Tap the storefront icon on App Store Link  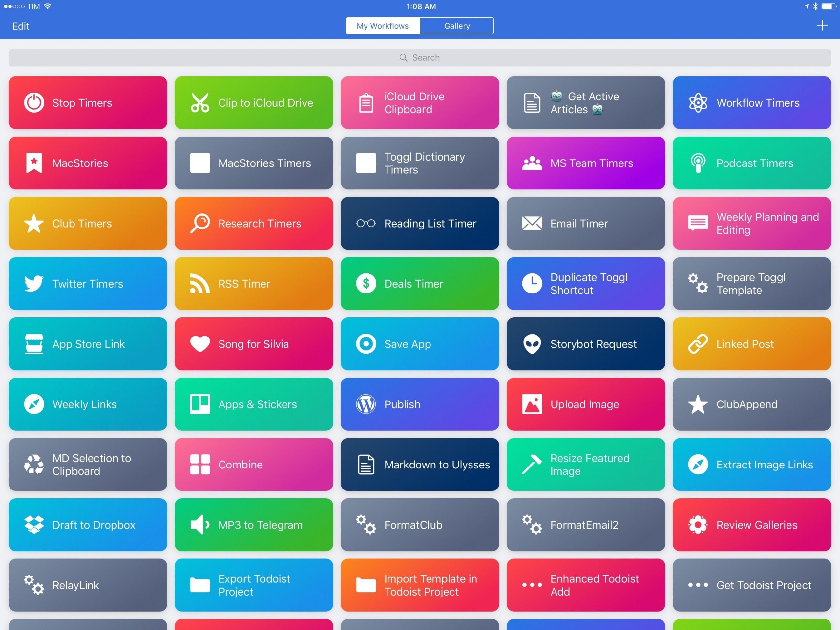coord(34,344)
